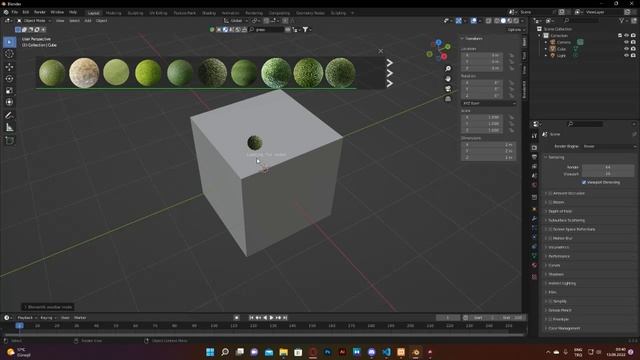
Task: Switch perspective/orthographic grid icon
Action: click(x=448, y=99)
